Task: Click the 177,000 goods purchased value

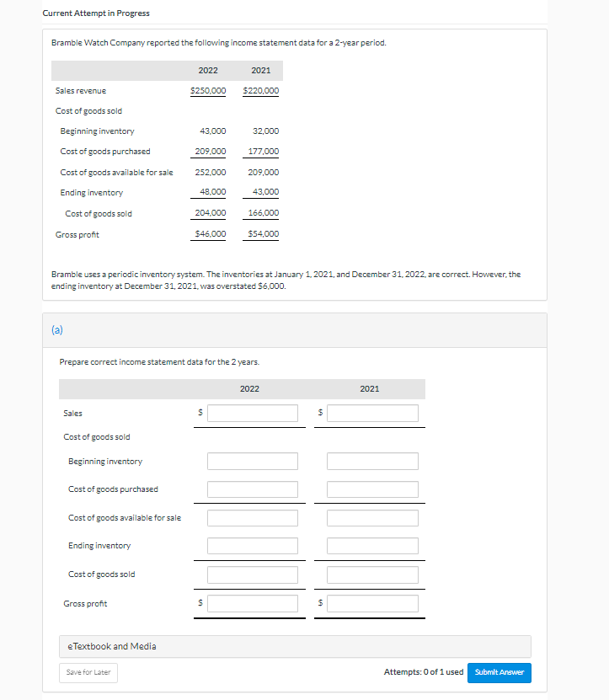Action: pos(264,152)
